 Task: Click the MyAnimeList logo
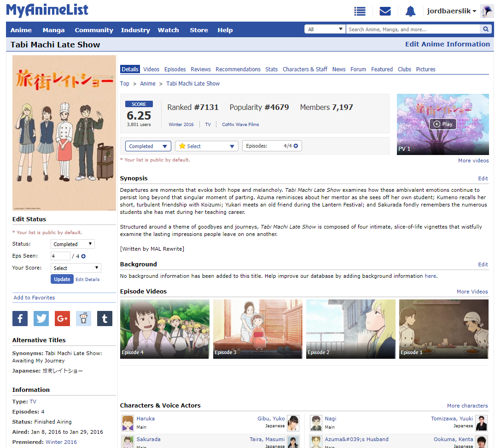pyautogui.click(x=47, y=10)
